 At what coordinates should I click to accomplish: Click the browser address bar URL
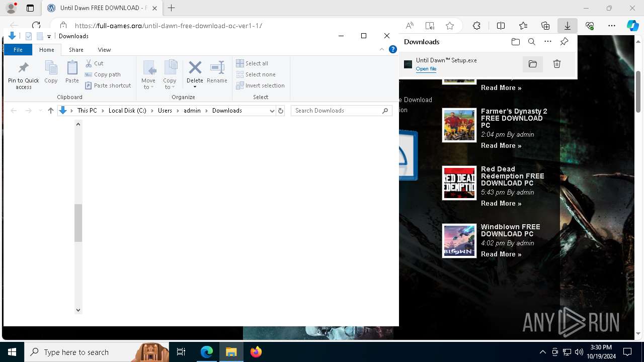(x=168, y=26)
